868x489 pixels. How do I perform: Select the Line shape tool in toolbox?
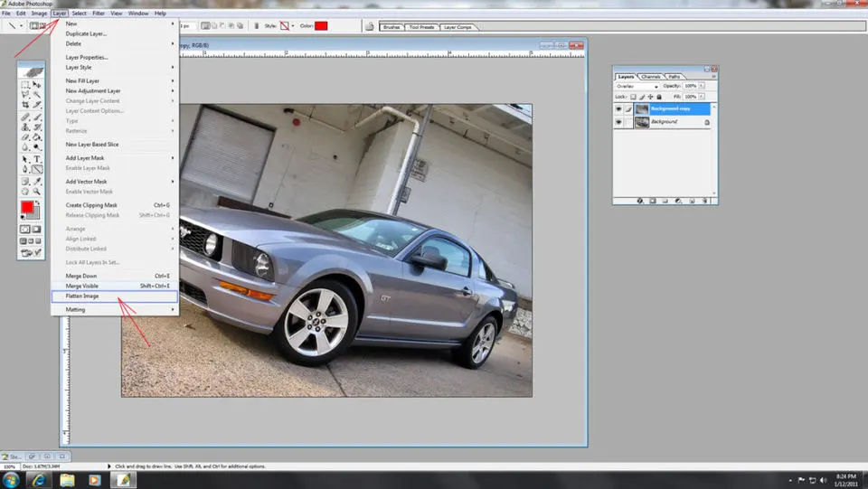click(x=36, y=169)
